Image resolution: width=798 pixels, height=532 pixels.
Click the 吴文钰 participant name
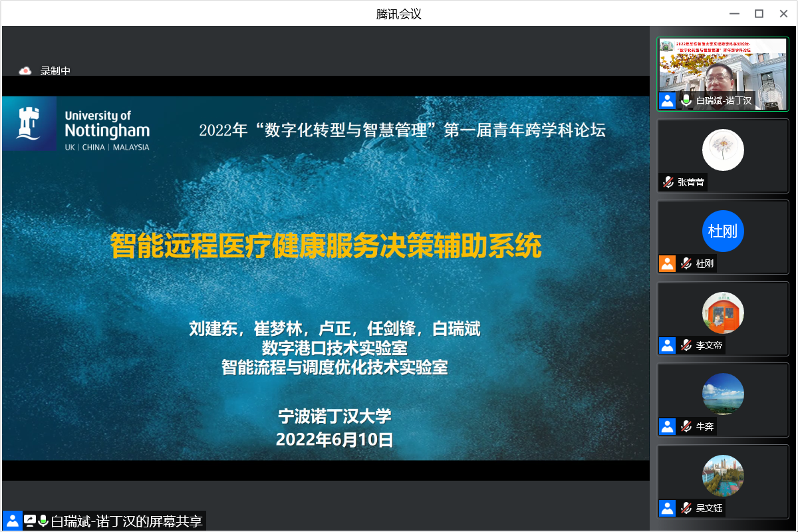[709, 508]
